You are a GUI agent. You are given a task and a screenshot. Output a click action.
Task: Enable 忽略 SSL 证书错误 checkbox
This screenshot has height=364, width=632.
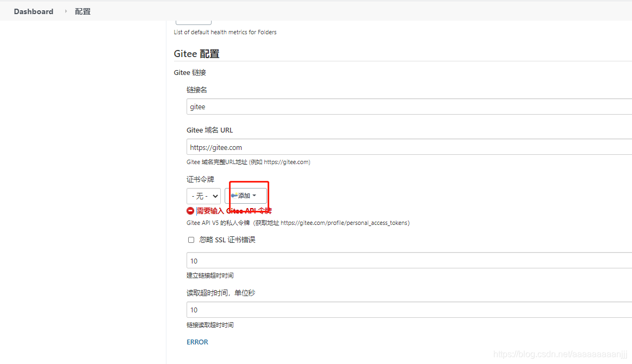click(191, 240)
